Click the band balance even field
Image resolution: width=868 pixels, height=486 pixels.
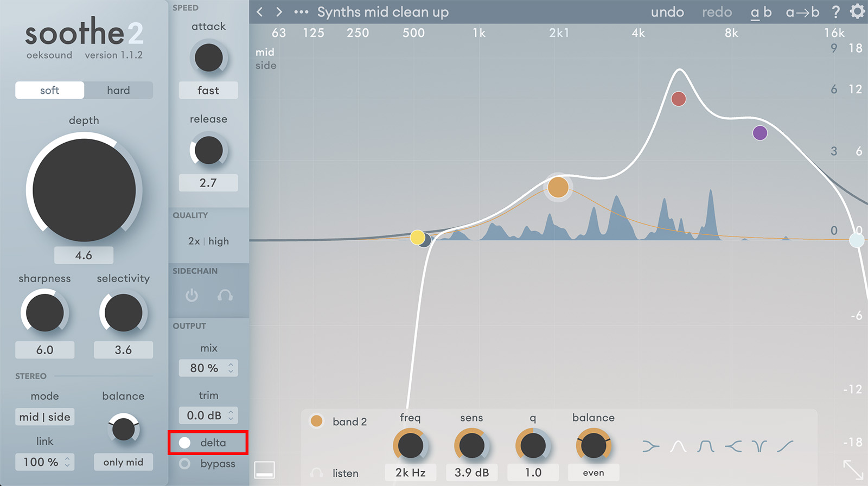(x=593, y=472)
